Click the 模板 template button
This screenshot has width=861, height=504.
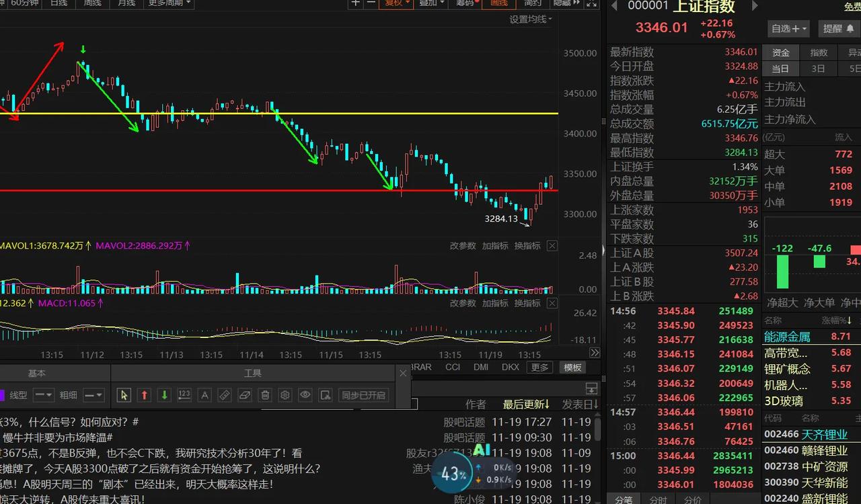(x=572, y=367)
